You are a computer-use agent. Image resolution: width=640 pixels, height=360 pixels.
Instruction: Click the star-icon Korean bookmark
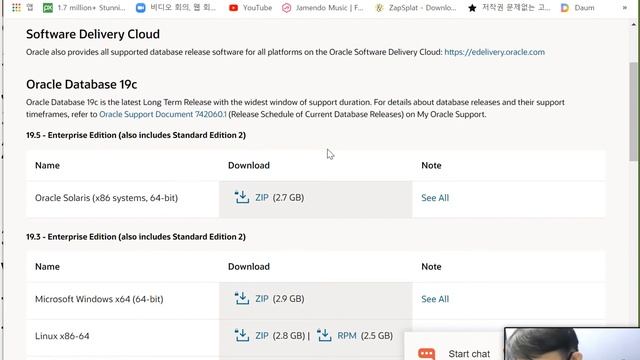(472, 8)
